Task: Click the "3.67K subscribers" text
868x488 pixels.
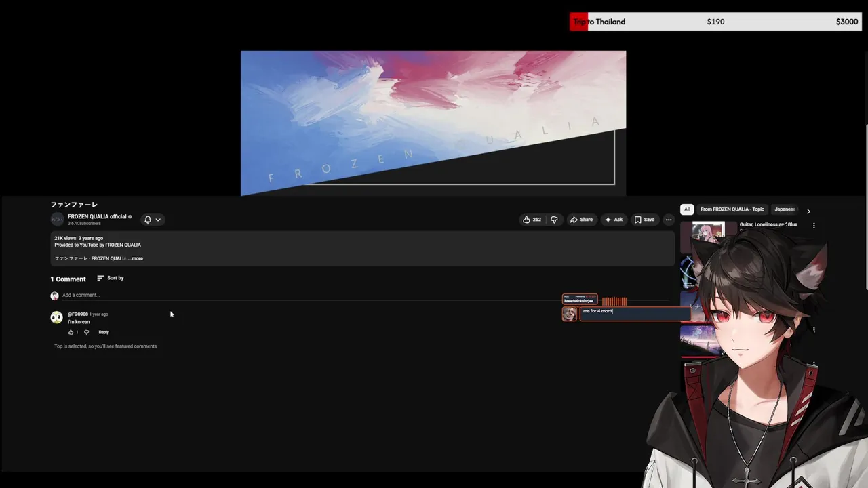Action: coord(84,224)
